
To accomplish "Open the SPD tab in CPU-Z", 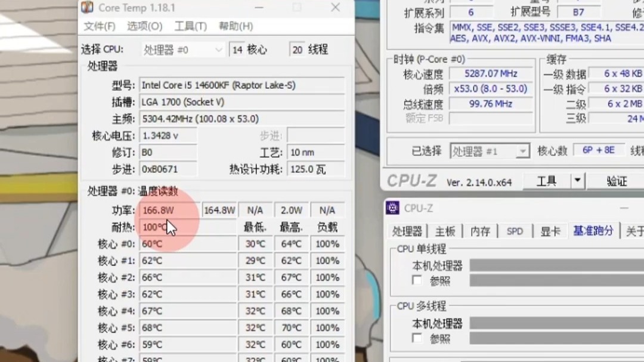I will (x=514, y=231).
